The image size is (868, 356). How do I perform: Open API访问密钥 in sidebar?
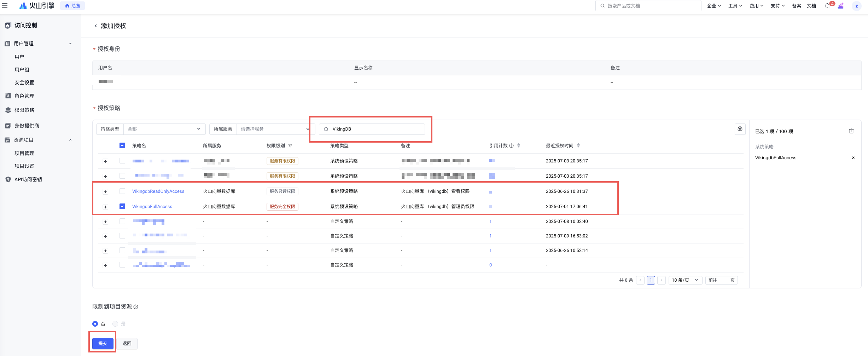click(x=28, y=179)
